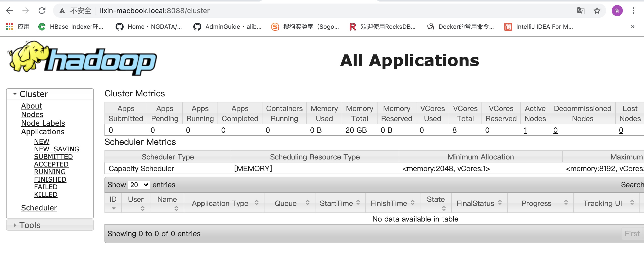Sort by Application Type column
Image resolution: width=644 pixels, height=274 pixels.
pyautogui.click(x=224, y=203)
